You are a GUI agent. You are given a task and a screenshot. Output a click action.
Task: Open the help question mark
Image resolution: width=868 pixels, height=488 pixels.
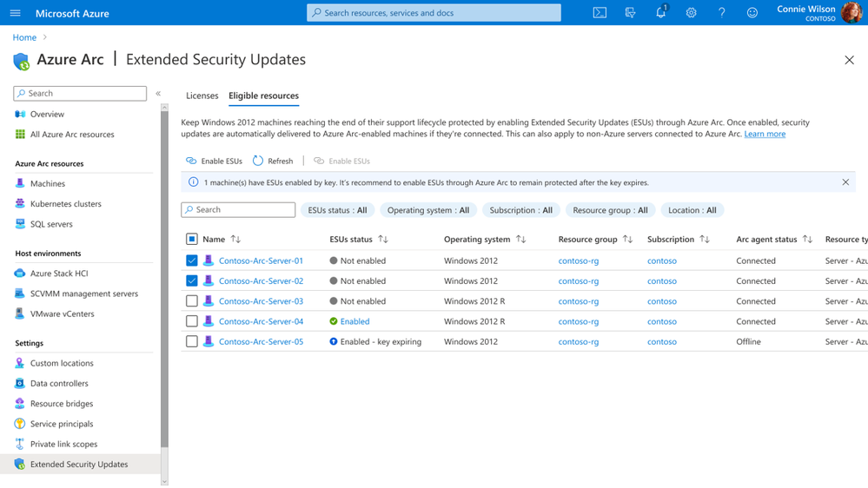(721, 13)
